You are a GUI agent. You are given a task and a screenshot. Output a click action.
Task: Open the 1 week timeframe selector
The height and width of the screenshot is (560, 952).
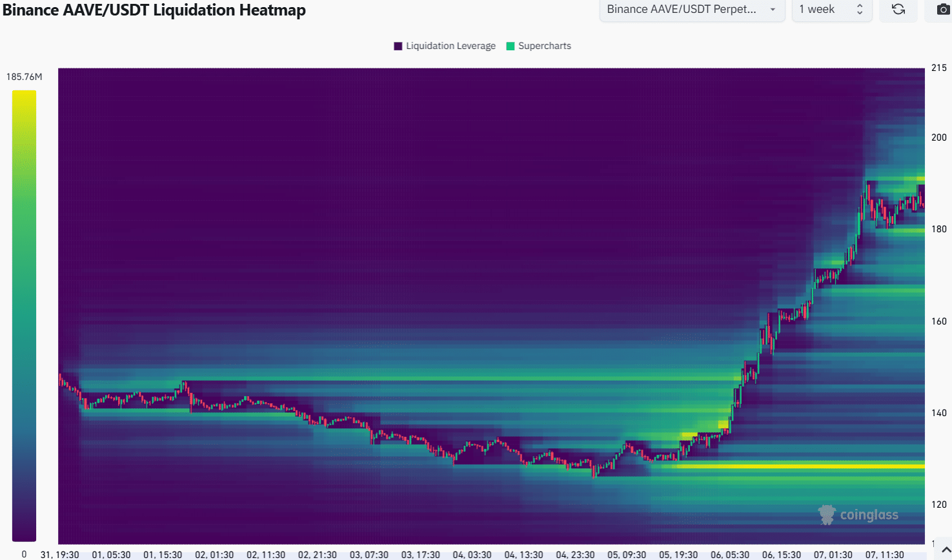(831, 9)
